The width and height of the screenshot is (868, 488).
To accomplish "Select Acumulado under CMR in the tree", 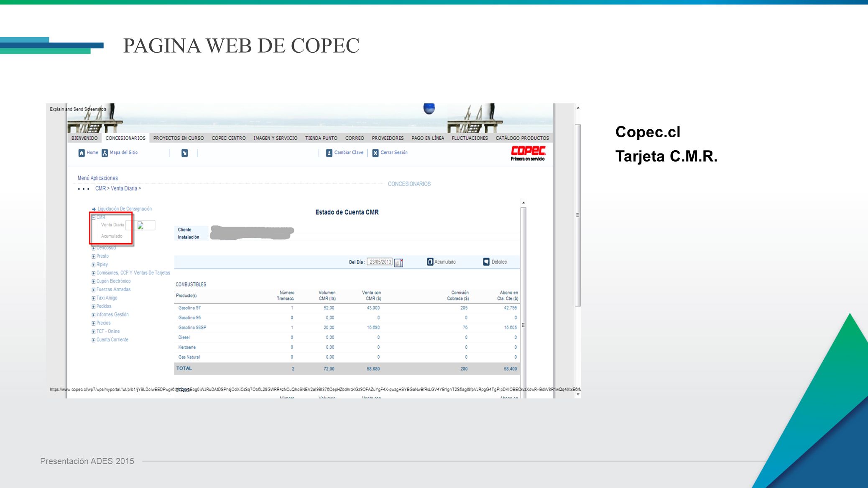I will click(x=112, y=236).
